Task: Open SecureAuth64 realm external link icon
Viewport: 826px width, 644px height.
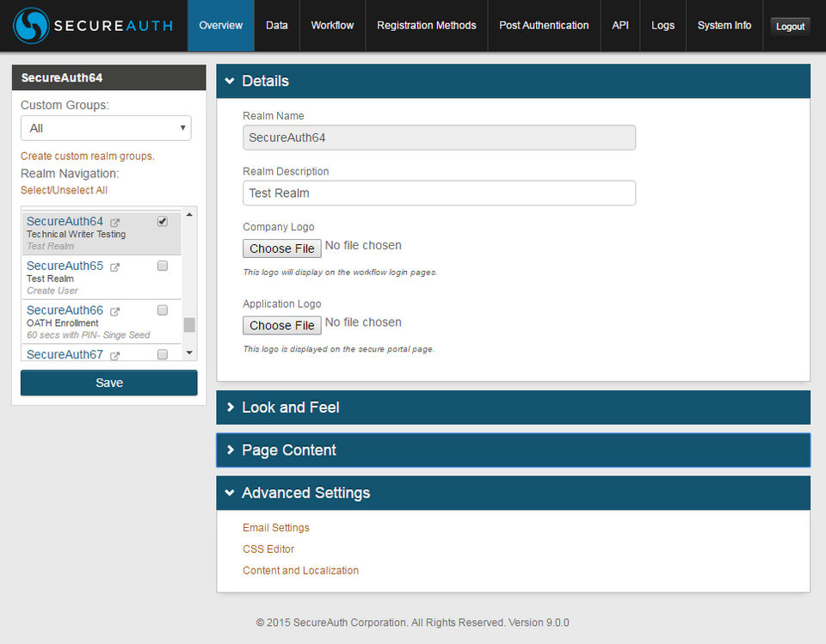Action: [114, 222]
